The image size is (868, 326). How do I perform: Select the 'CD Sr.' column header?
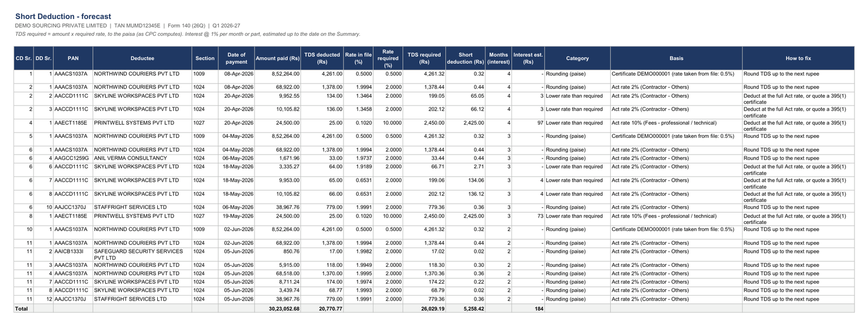(x=23, y=59)
